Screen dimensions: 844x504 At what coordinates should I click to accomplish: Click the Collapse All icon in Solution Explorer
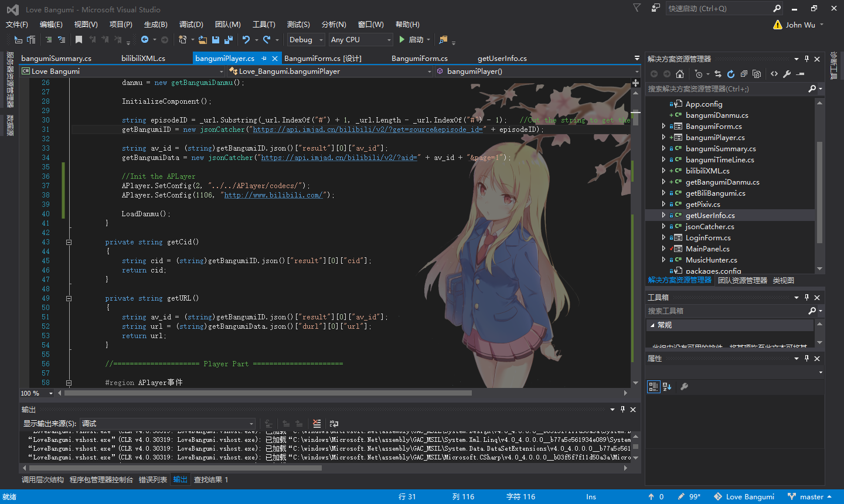[744, 74]
